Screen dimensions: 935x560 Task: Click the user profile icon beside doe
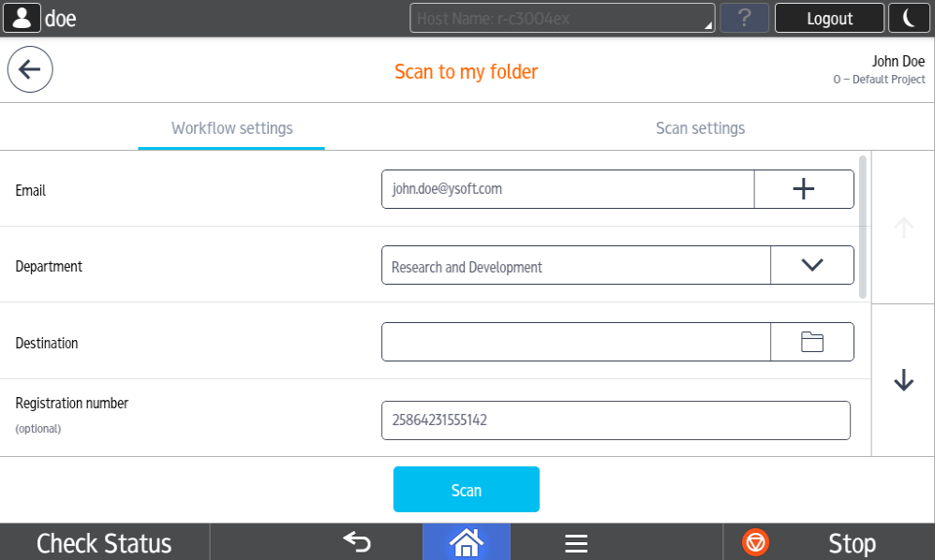[22, 18]
